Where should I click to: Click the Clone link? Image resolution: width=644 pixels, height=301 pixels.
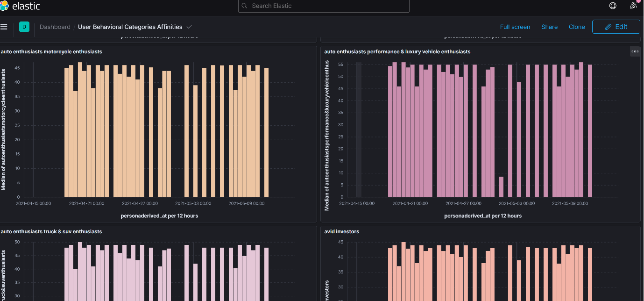[x=576, y=27]
